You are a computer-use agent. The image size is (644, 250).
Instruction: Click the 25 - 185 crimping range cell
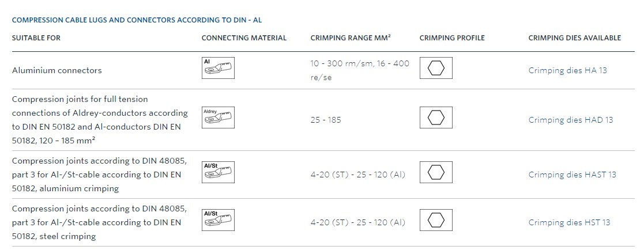coord(326,120)
